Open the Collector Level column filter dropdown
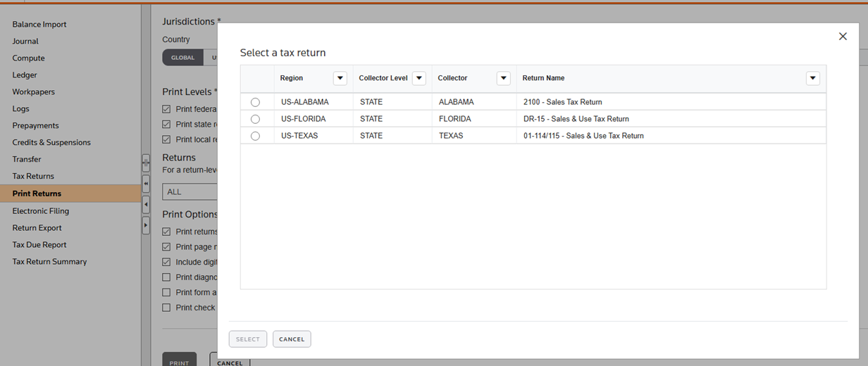 pyautogui.click(x=418, y=78)
